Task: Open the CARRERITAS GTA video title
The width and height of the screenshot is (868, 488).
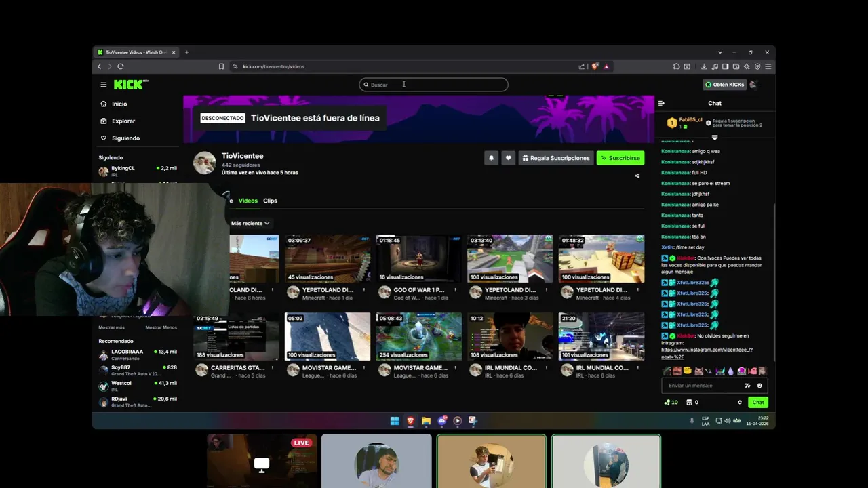Action: tap(238, 368)
